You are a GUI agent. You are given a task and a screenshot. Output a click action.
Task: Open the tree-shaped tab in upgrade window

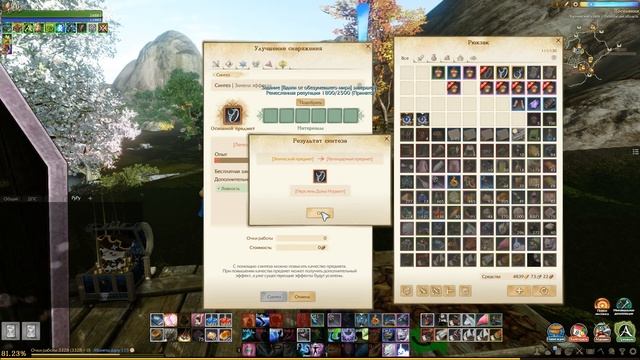282,64
